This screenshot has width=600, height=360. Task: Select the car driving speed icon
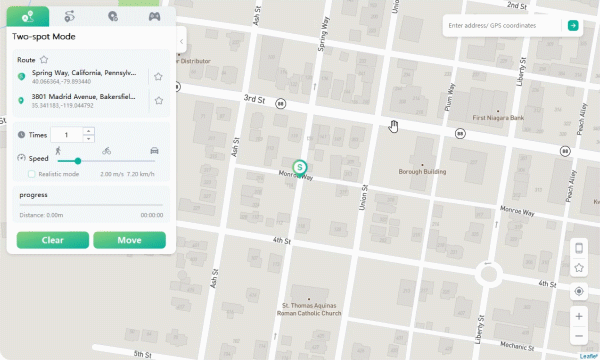(x=154, y=150)
